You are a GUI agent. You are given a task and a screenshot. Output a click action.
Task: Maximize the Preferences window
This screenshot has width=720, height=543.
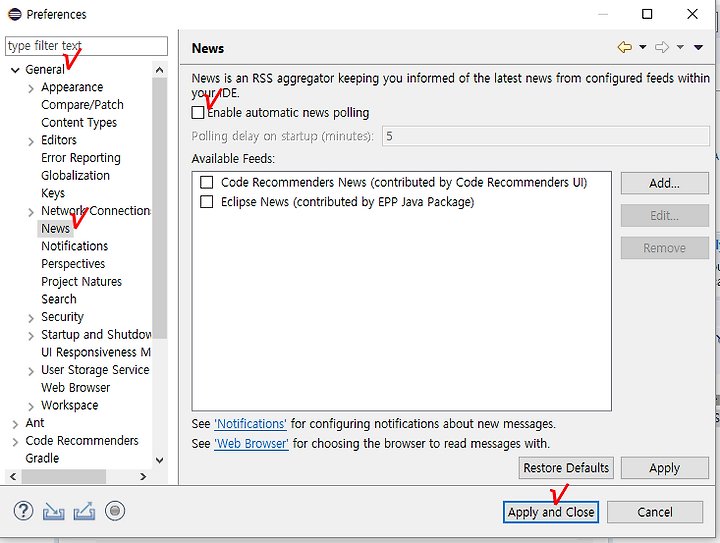coord(647,14)
